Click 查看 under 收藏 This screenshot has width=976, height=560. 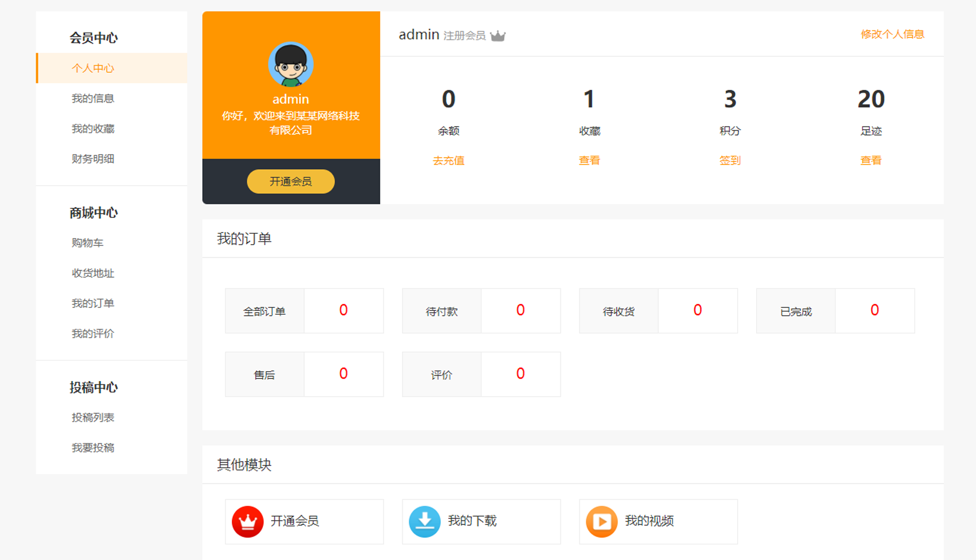point(589,160)
